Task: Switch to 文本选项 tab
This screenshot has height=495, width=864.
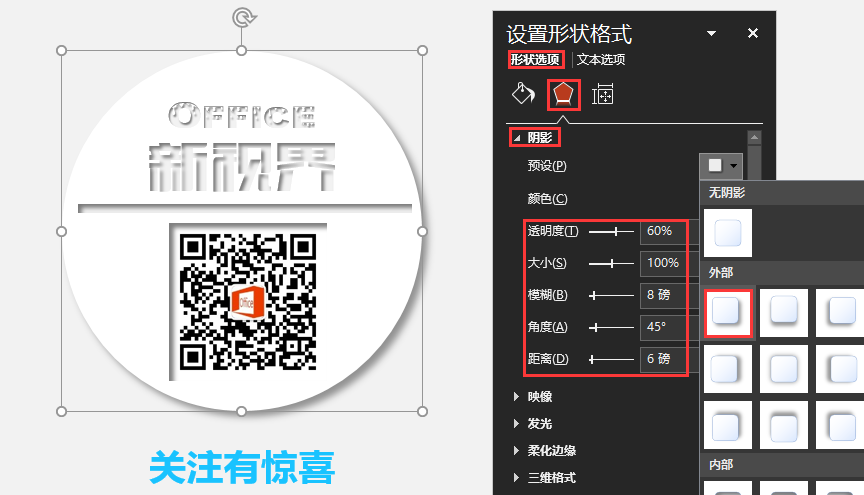Action: 601,60
